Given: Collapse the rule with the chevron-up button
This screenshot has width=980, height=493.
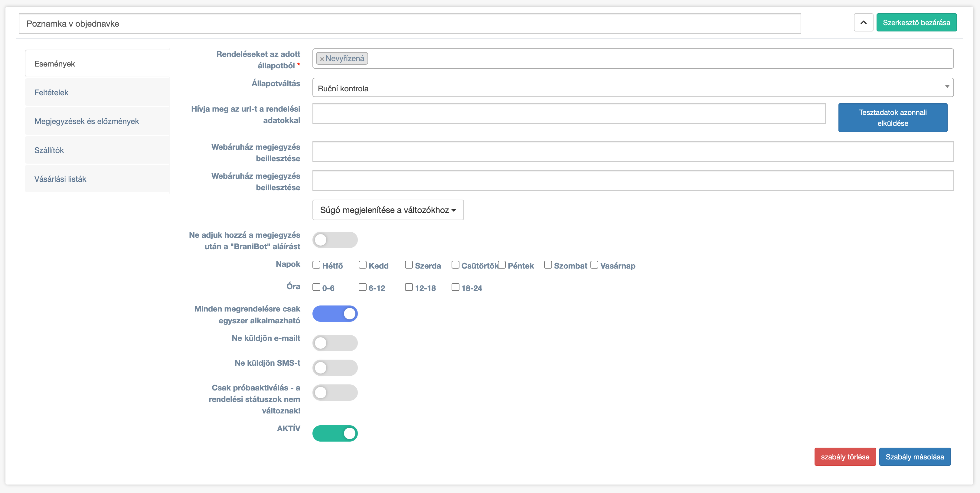Looking at the screenshot, I should point(863,22).
